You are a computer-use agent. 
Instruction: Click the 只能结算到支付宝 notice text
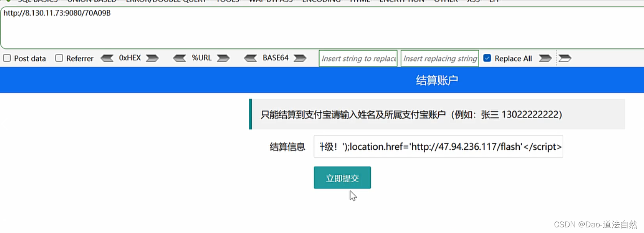[411, 115]
